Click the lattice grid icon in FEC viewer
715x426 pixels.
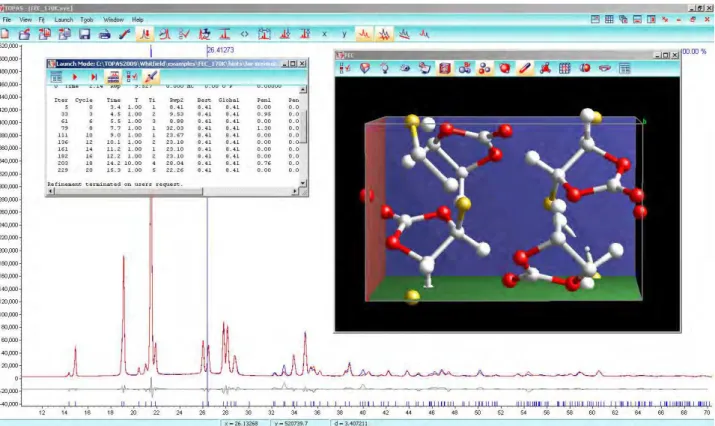pos(565,68)
